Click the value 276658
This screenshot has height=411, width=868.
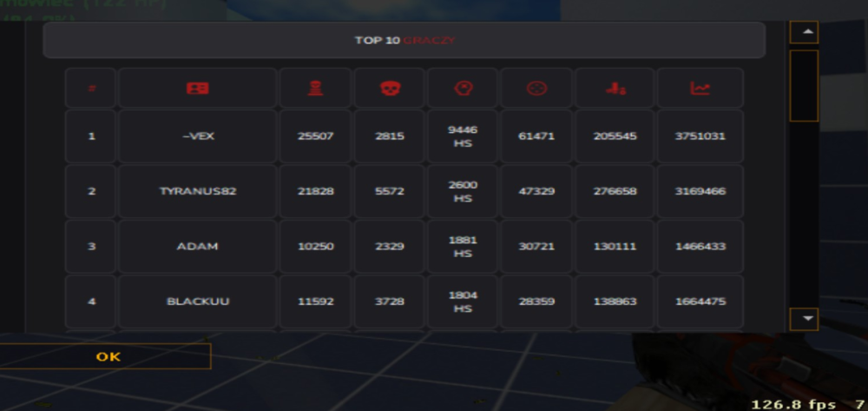615,191
